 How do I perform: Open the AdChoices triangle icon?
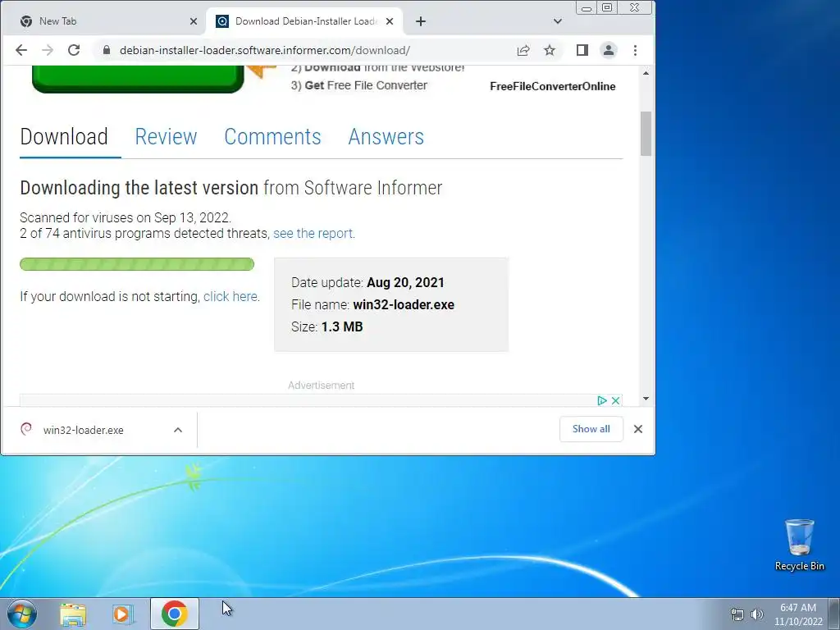click(x=601, y=400)
